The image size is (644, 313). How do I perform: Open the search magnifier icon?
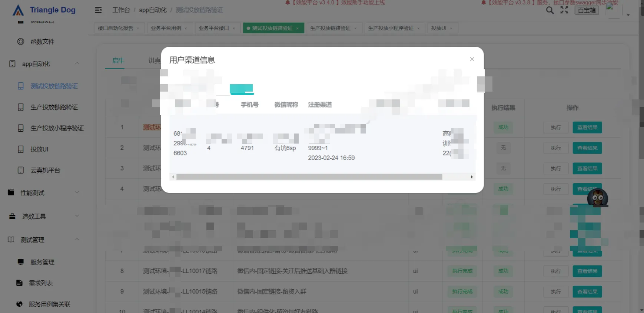pos(550,10)
